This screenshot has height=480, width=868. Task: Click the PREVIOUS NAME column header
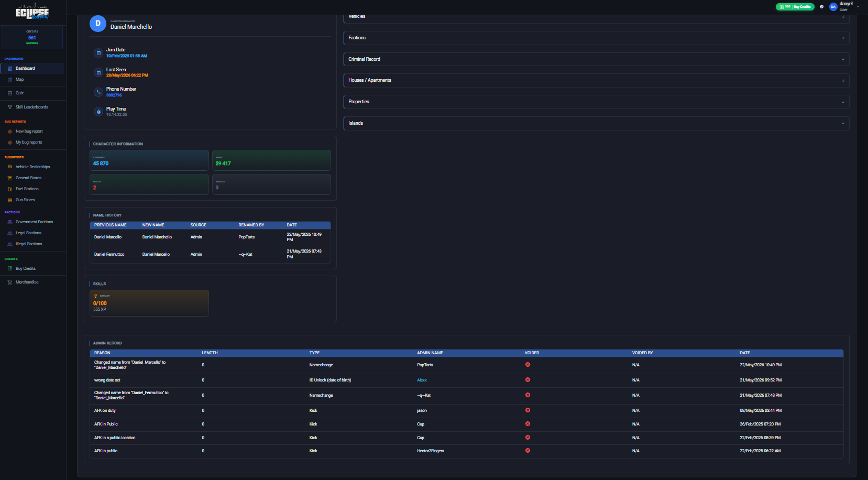(x=111, y=225)
